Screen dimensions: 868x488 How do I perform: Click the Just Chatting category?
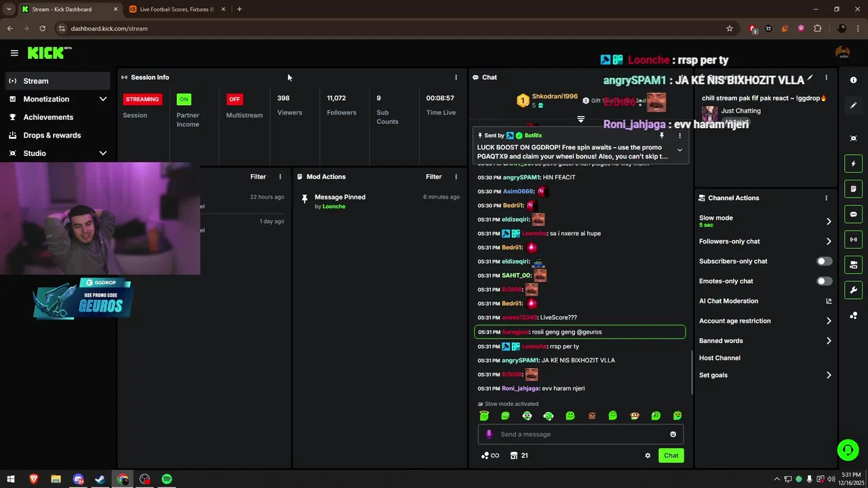click(741, 110)
